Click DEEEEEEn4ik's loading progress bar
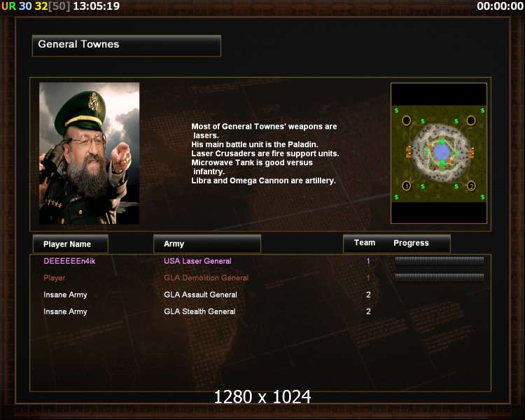 click(440, 260)
